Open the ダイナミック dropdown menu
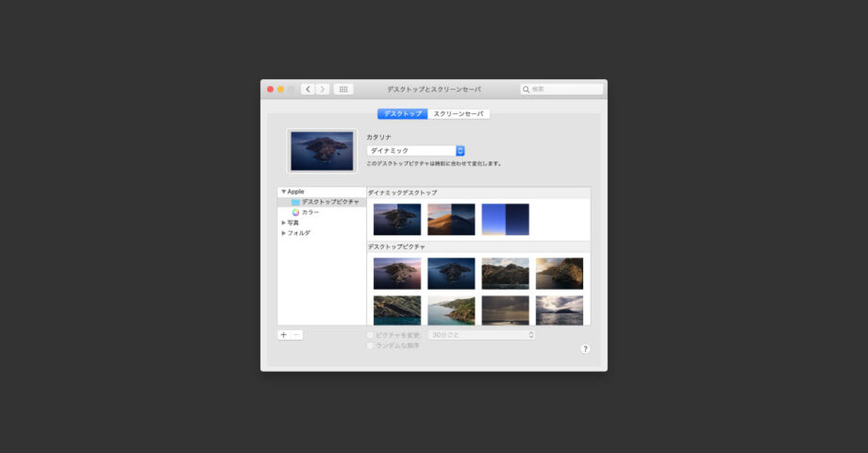 click(x=416, y=151)
